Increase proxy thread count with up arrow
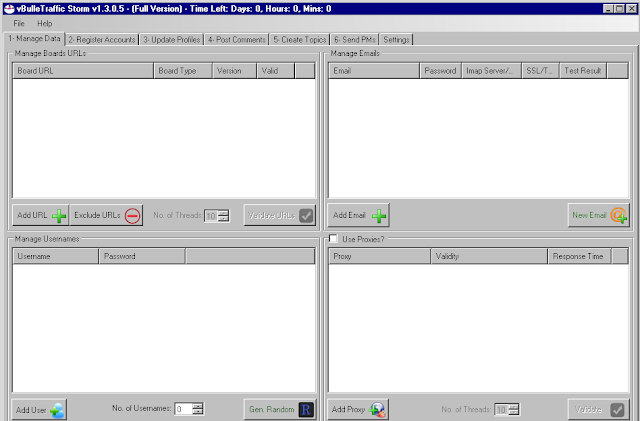This screenshot has height=421, width=640. (513, 406)
